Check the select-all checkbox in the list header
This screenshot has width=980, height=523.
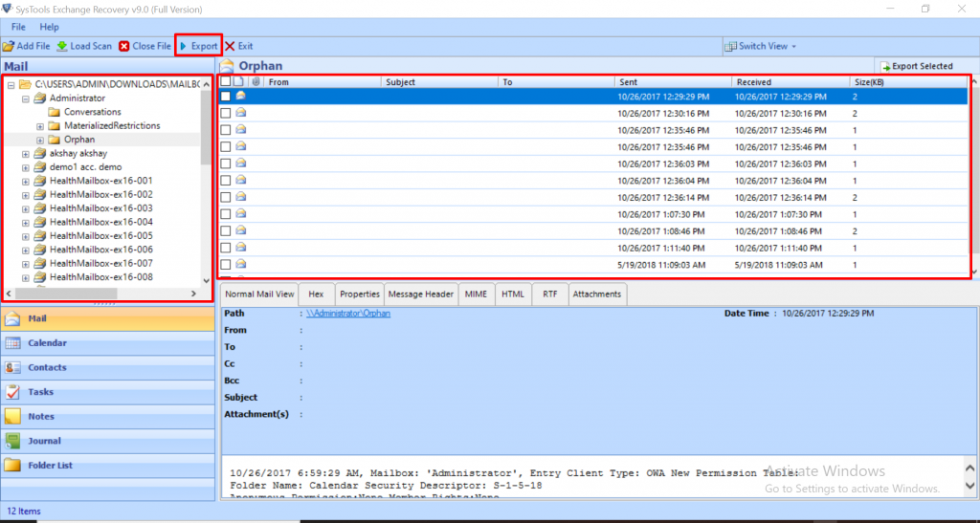point(226,82)
